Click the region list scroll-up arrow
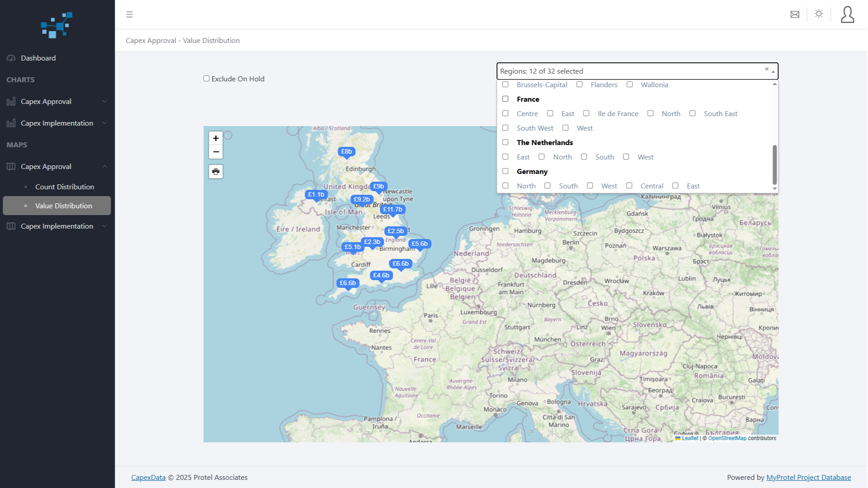The image size is (868, 488). pos(774,84)
